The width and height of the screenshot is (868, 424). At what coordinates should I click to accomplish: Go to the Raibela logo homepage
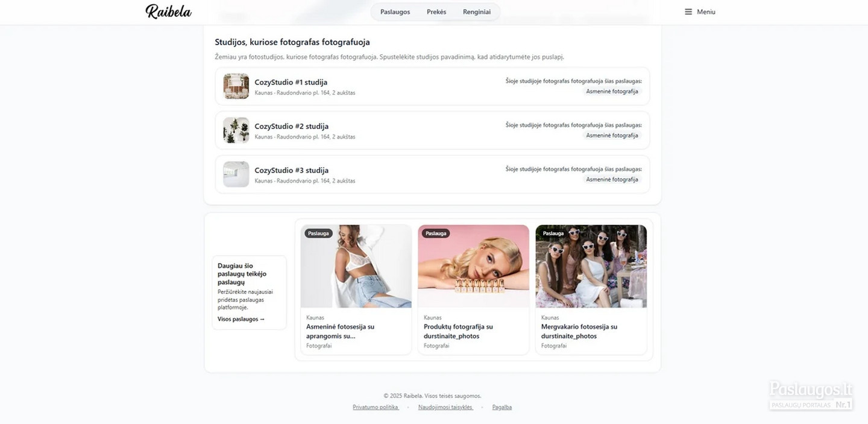click(x=168, y=11)
